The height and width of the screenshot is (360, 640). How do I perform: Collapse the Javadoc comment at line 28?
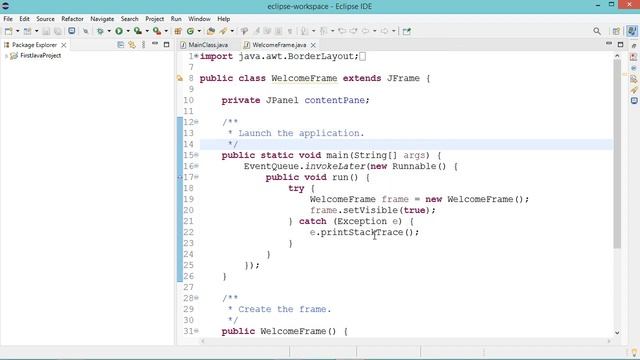click(x=196, y=298)
